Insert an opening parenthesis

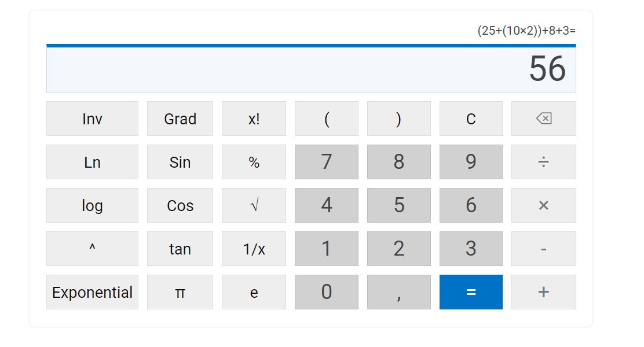326,119
